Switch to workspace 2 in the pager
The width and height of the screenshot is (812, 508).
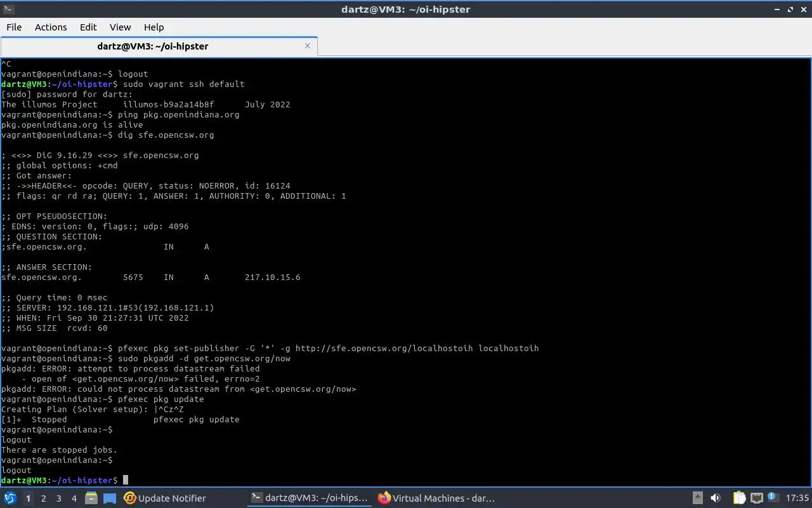(43, 498)
